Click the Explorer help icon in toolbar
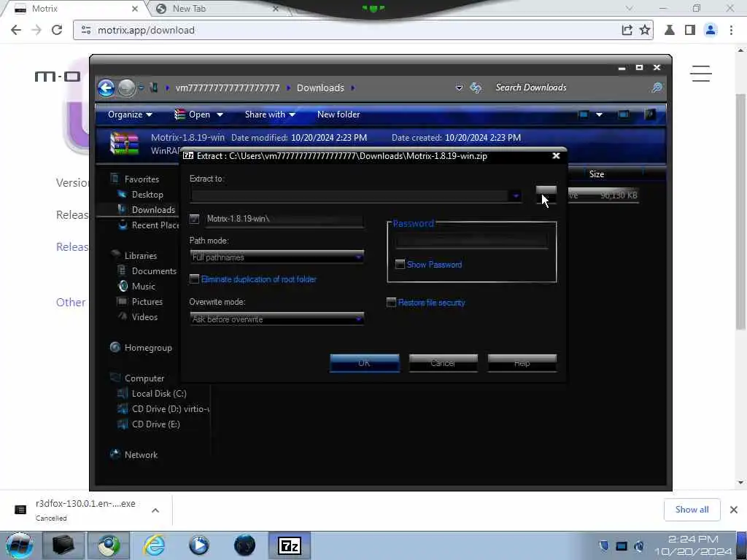This screenshot has height=560, width=747. 650,114
